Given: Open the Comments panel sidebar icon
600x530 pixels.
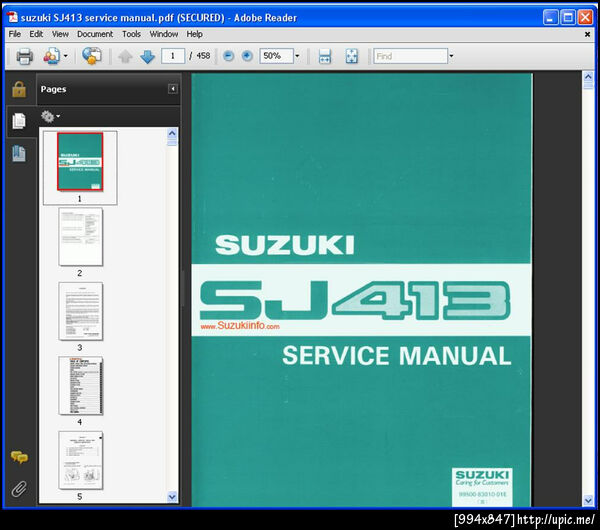Looking at the screenshot, I should 19,457.
